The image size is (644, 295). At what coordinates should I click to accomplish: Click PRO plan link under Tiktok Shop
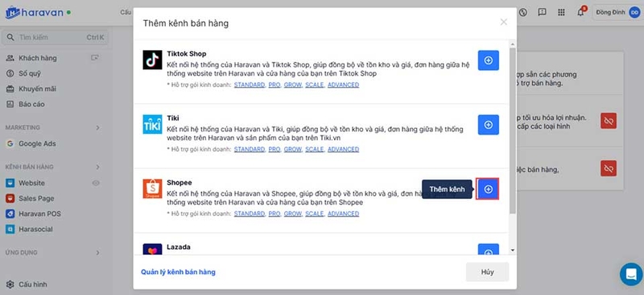(x=275, y=85)
